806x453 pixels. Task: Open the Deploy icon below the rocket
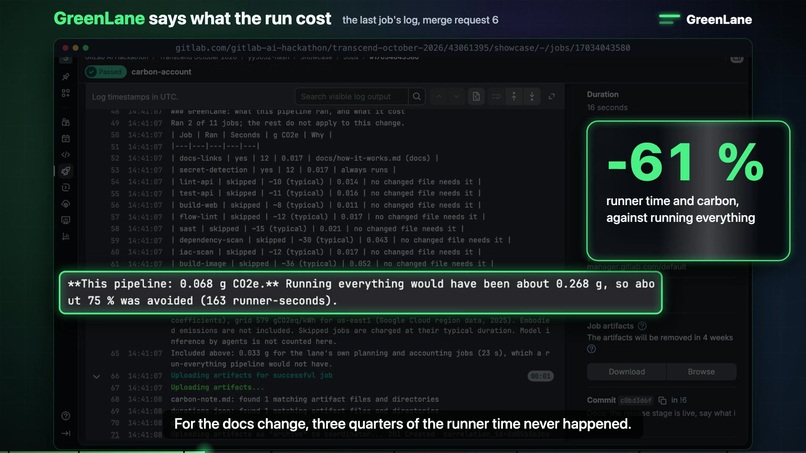pos(66,188)
